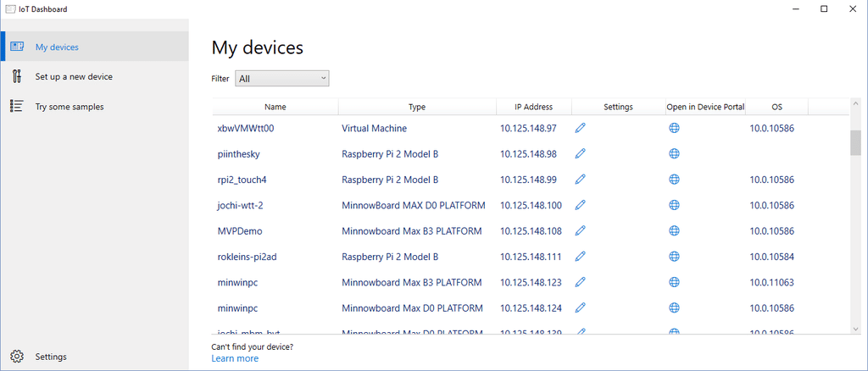Select the piinthesky device name
The height and width of the screenshot is (371, 868).
[x=238, y=153]
